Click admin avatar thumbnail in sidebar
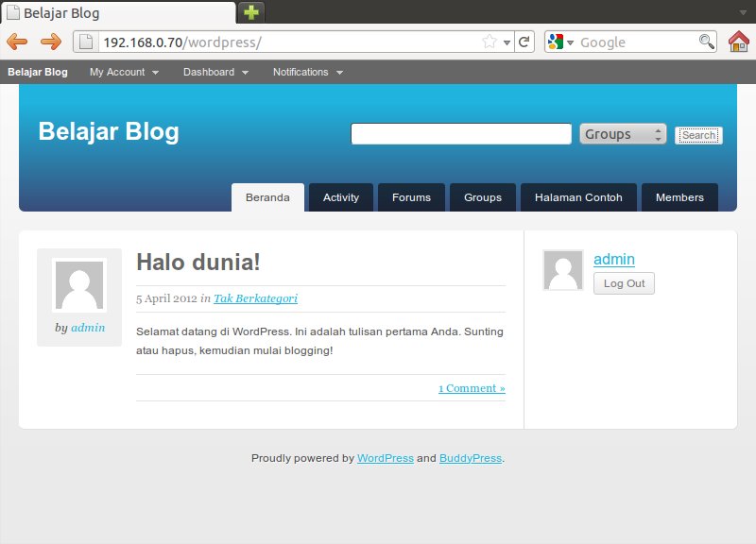This screenshot has width=756, height=544. pos(563,270)
